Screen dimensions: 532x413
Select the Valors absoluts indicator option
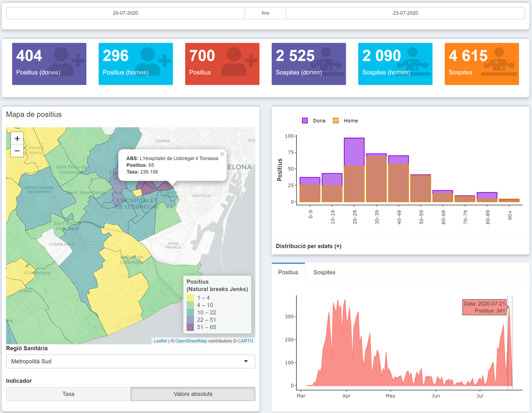click(x=193, y=394)
